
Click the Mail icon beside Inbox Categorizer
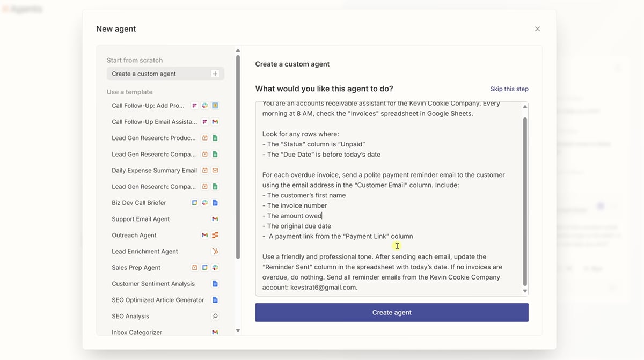click(x=215, y=332)
